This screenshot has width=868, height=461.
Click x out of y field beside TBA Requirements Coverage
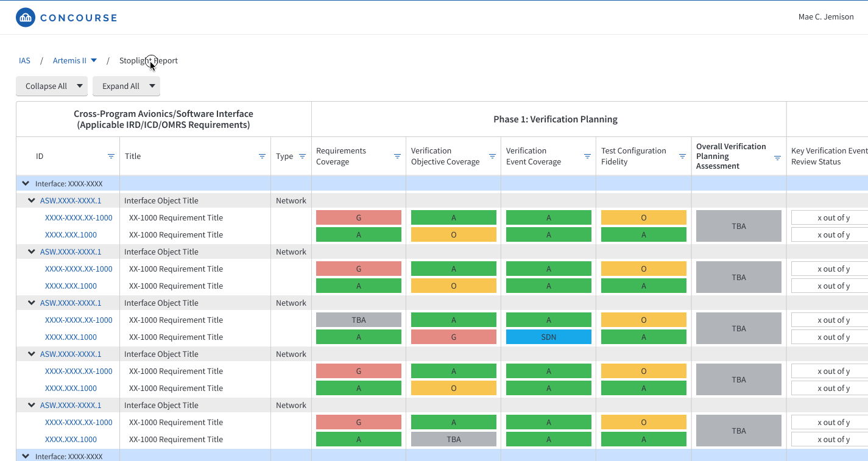(x=830, y=320)
